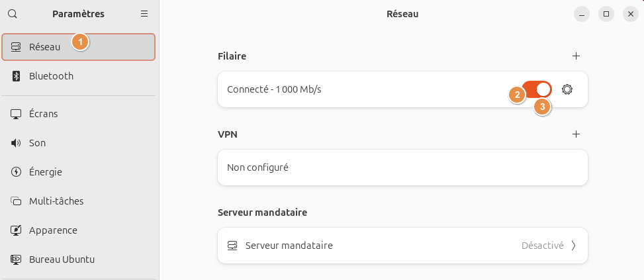The height and width of the screenshot is (280, 644).
Task: Maximize the Réseau settings window
Action: pos(606,13)
